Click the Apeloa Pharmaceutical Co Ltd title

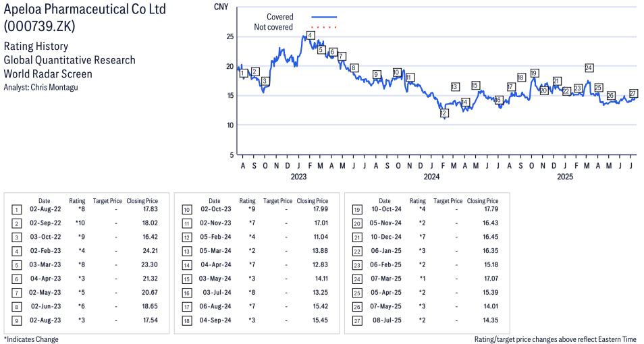coord(85,9)
